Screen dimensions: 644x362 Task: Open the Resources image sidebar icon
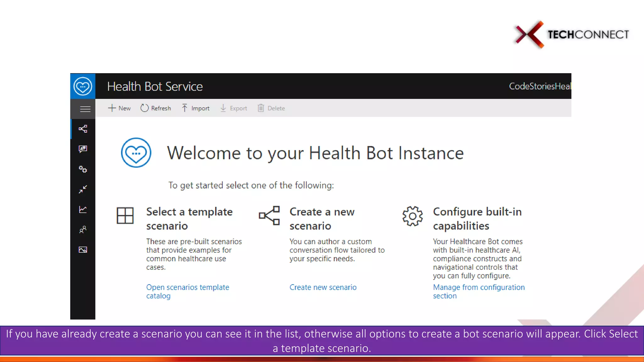point(83,250)
